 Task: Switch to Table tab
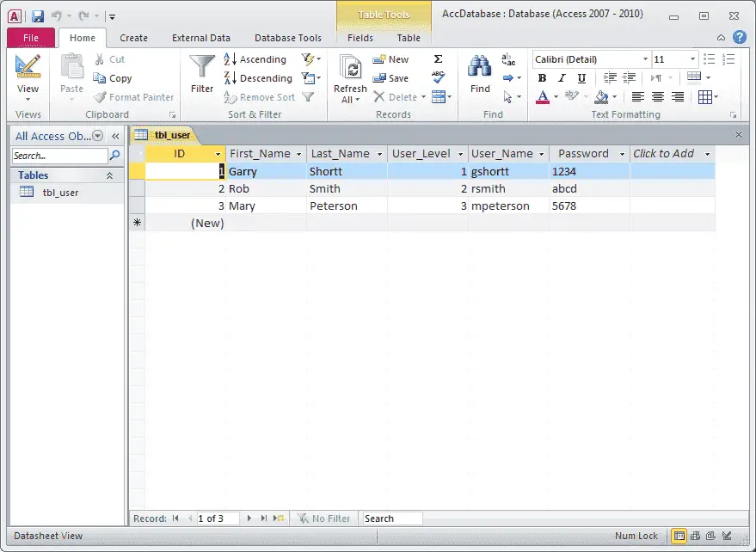pos(409,38)
